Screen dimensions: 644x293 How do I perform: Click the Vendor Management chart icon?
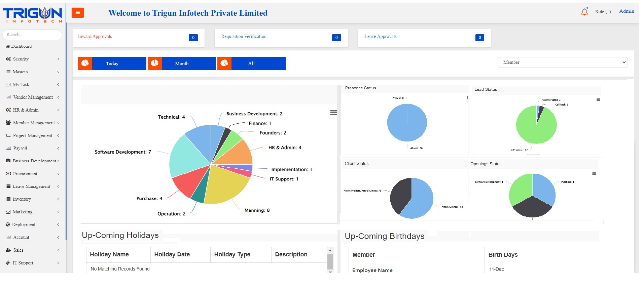(x=8, y=97)
